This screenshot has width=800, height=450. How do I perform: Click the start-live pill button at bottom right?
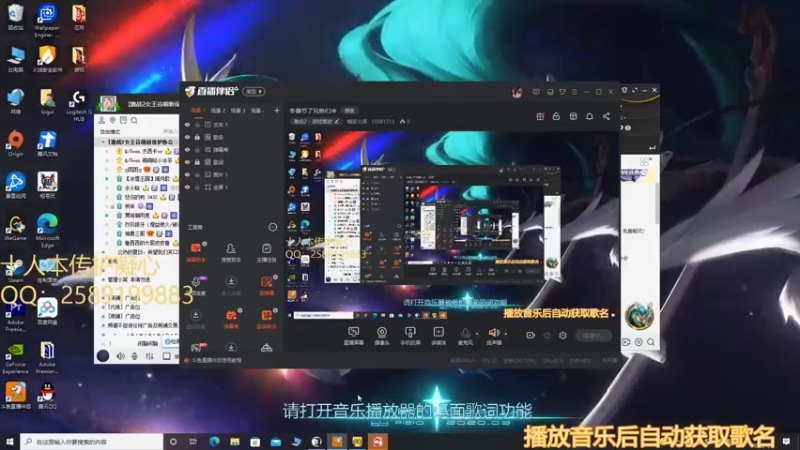pyautogui.click(x=593, y=336)
